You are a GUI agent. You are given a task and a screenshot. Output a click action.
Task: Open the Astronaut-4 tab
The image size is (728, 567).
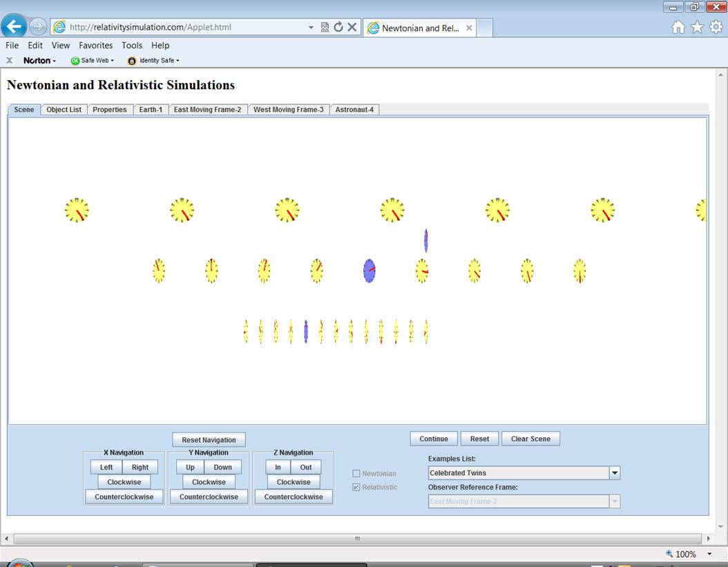click(x=354, y=110)
